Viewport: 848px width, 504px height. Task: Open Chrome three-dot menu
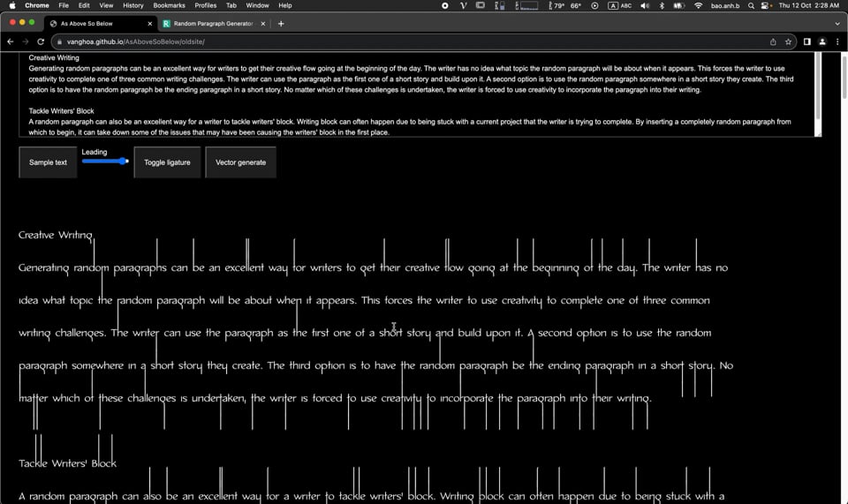[837, 41]
